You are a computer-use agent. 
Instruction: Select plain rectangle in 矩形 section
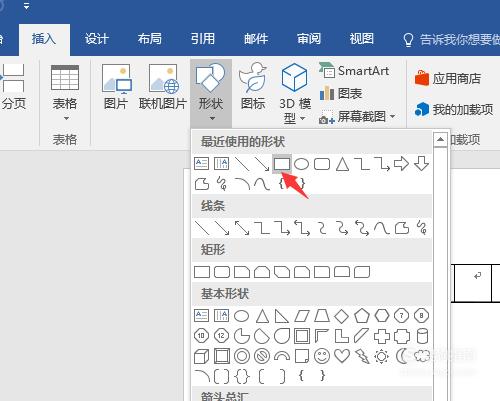(202, 272)
